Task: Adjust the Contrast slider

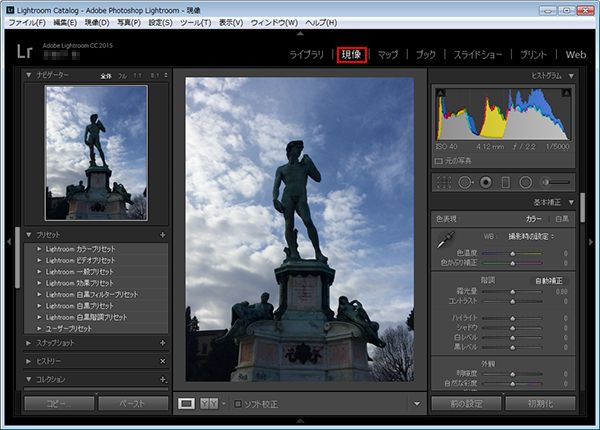Action: pos(512,301)
